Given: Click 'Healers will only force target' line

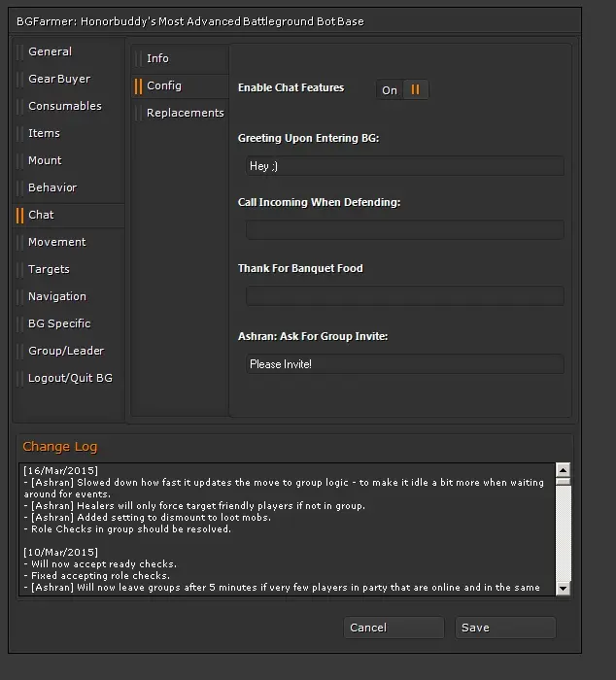Looking at the screenshot, I should point(194,506).
